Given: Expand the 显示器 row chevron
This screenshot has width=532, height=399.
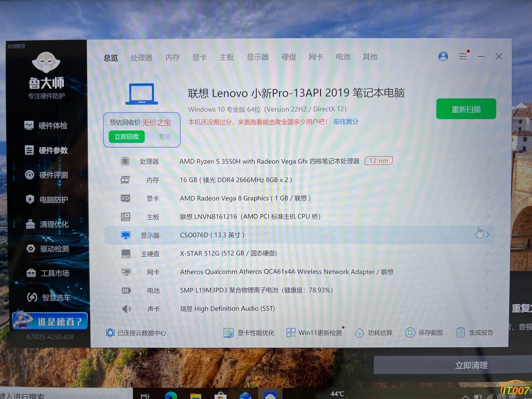Looking at the screenshot, I should point(488,234).
